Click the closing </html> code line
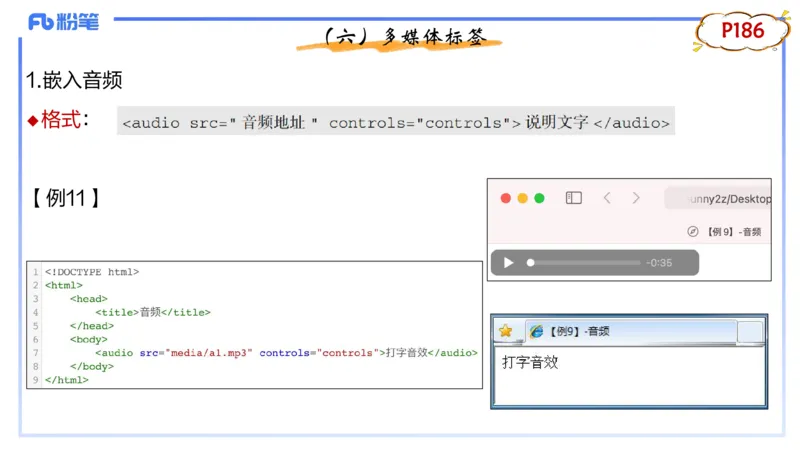 (x=67, y=380)
